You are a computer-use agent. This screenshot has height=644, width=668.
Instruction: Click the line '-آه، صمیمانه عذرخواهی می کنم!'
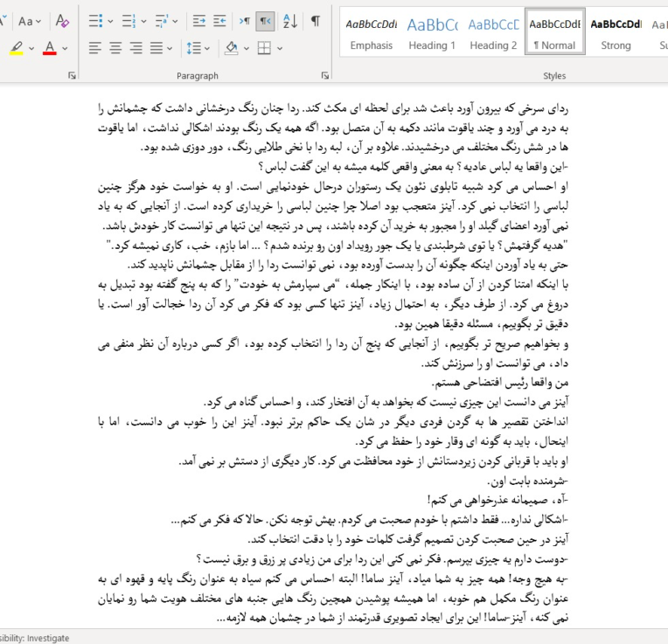(x=498, y=500)
